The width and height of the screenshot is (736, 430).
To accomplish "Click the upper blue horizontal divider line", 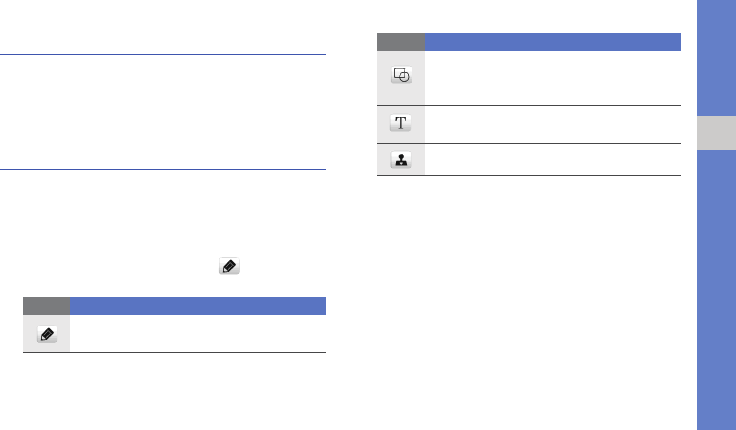I will coord(163,54).
